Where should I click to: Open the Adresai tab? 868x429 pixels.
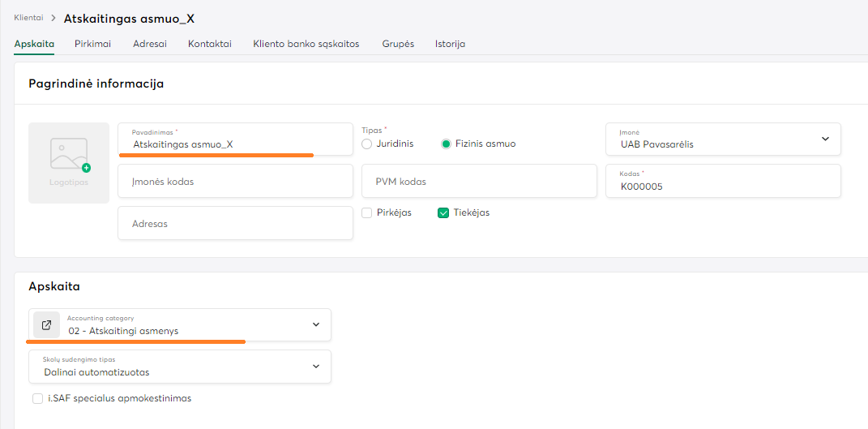150,44
